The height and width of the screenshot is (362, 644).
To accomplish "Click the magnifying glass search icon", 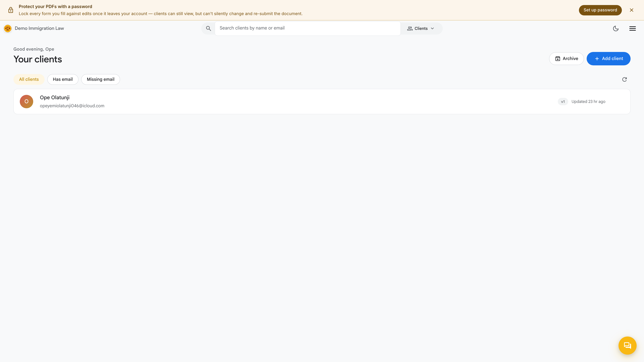I will (x=208, y=28).
